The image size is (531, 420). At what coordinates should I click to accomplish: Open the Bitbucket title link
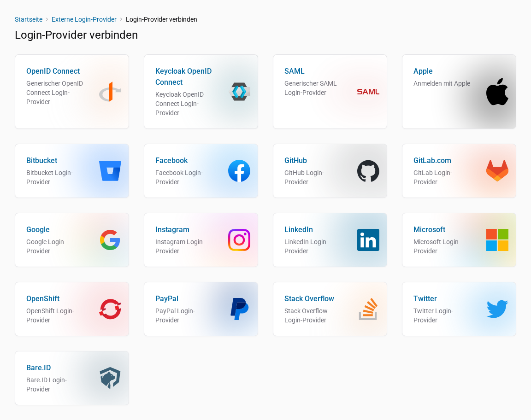41,160
